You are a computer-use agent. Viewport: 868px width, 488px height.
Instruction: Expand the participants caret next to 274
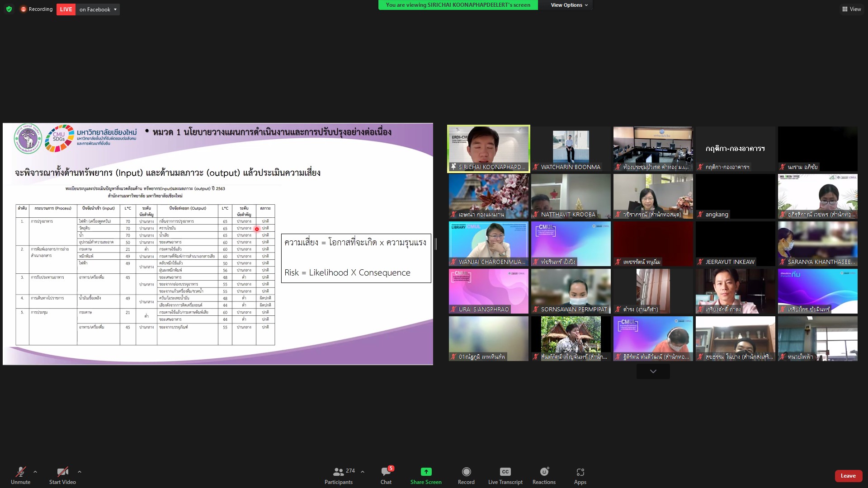coord(363,472)
